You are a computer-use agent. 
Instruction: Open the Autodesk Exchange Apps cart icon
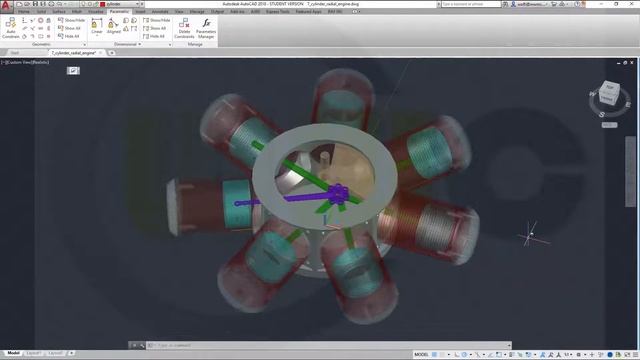[554, 4]
